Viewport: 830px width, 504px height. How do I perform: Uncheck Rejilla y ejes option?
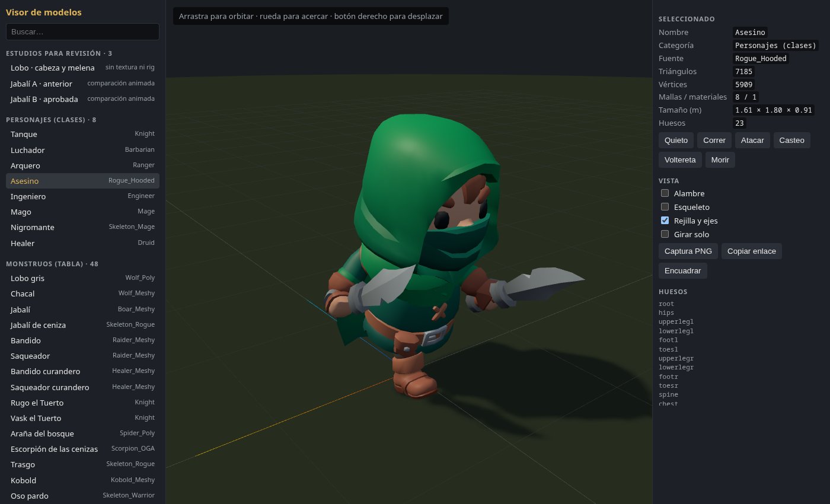point(665,221)
